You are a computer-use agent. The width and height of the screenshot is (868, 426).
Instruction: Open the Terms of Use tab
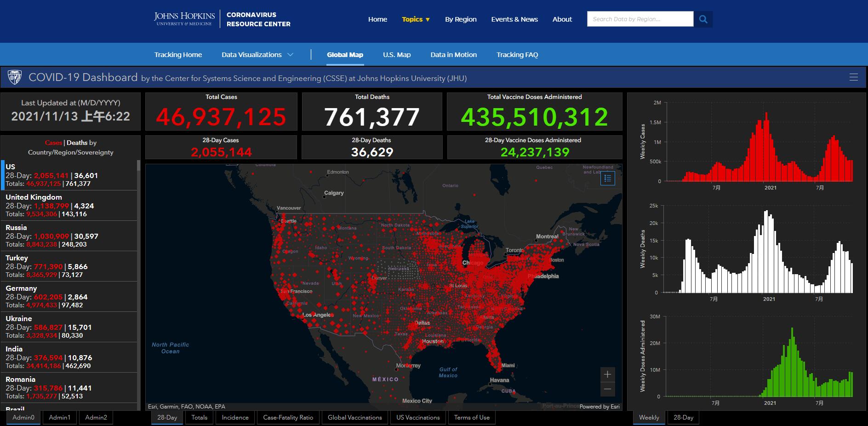coord(472,418)
